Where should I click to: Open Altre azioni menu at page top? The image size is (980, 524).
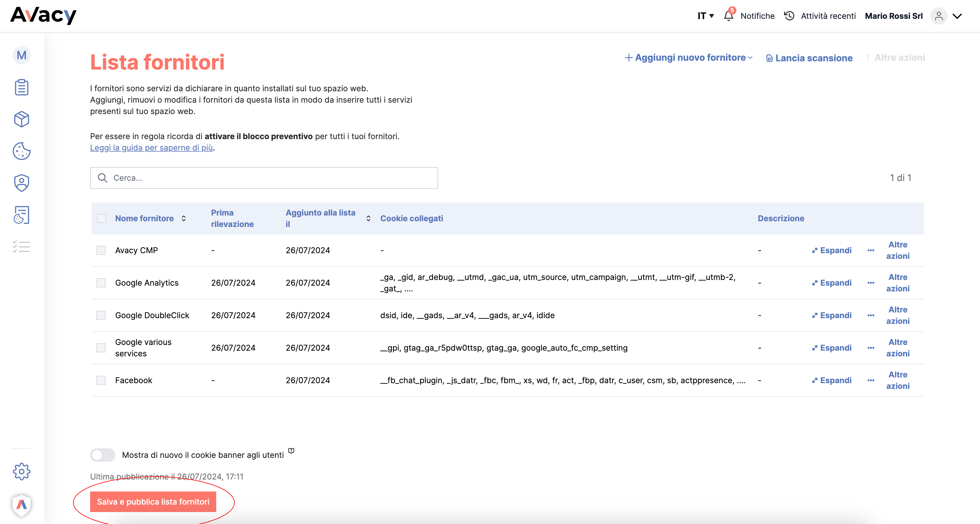pos(896,58)
